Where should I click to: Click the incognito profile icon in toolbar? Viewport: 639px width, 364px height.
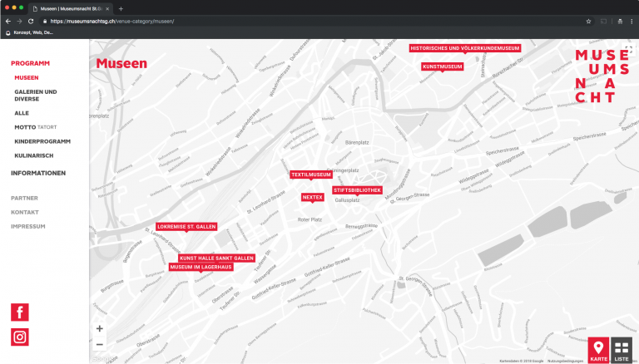coord(620,21)
